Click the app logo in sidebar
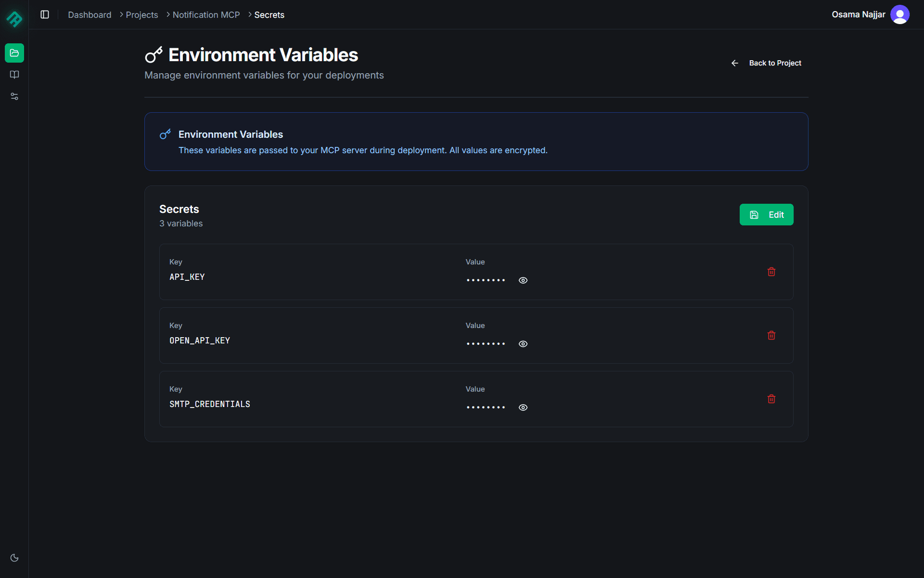Image resolution: width=924 pixels, height=578 pixels. (14, 19)
